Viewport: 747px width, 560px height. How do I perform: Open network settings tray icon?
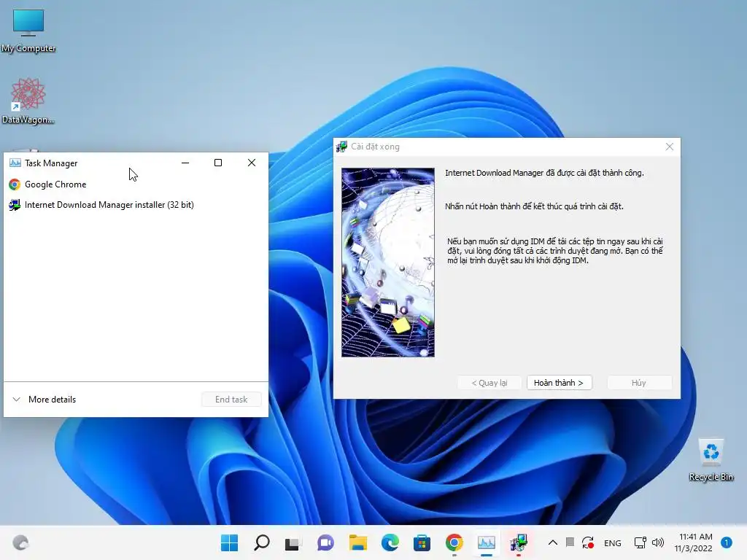[x=640, y=542]
